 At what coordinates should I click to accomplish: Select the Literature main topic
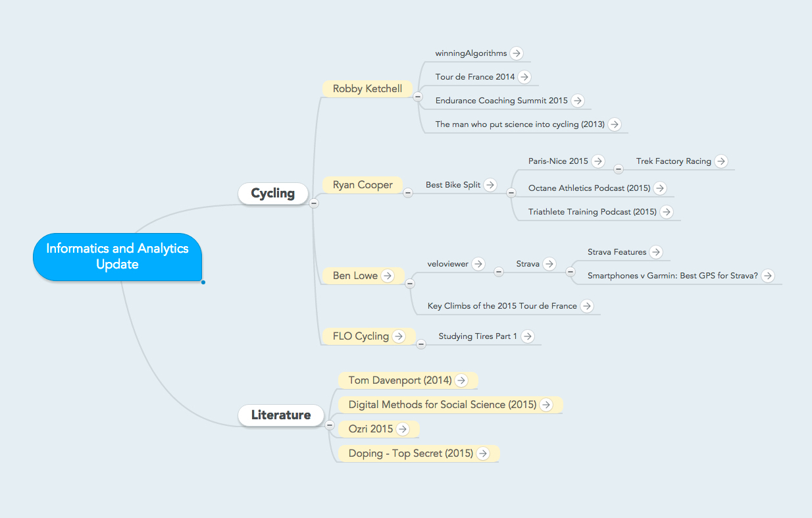[281, 415]
